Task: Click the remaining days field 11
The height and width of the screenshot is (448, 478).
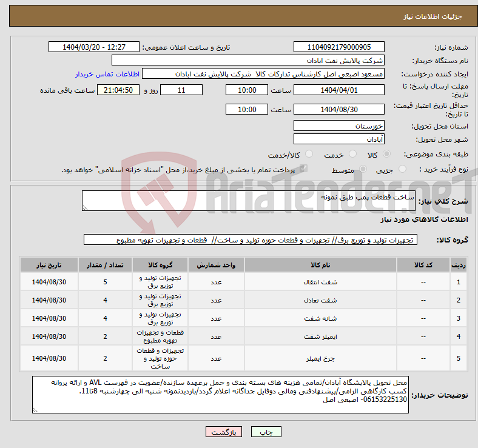Action: point(181,90)
